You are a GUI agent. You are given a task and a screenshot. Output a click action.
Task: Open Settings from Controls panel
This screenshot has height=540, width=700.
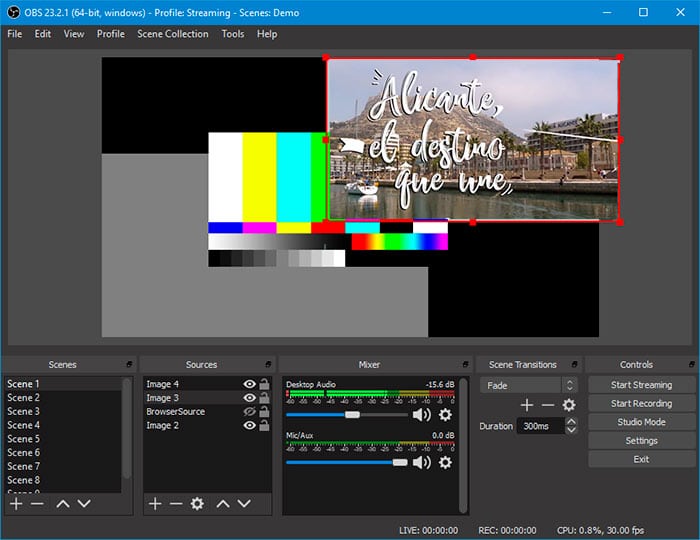(642, 441)
